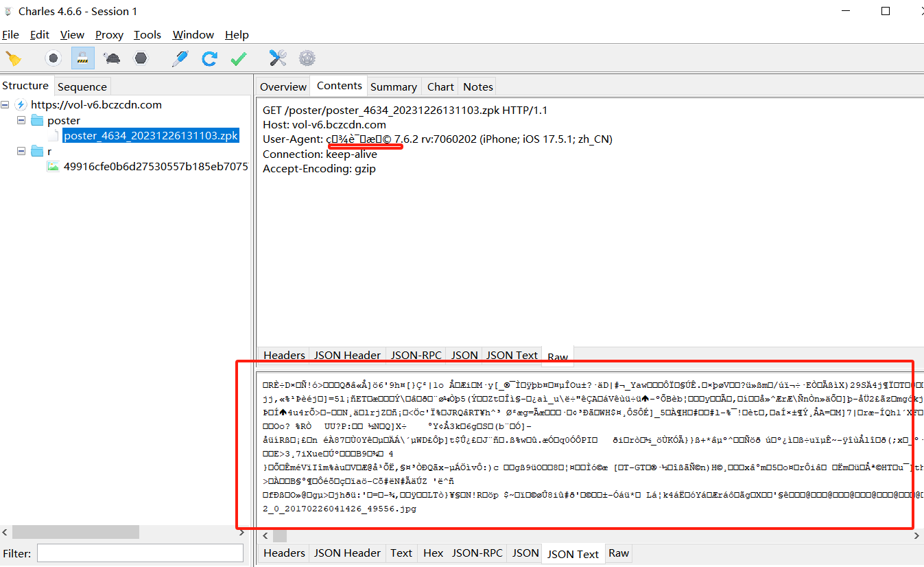Open the Edit menu
This screenshot has height=567, width=924.
[x=40, y=35]
